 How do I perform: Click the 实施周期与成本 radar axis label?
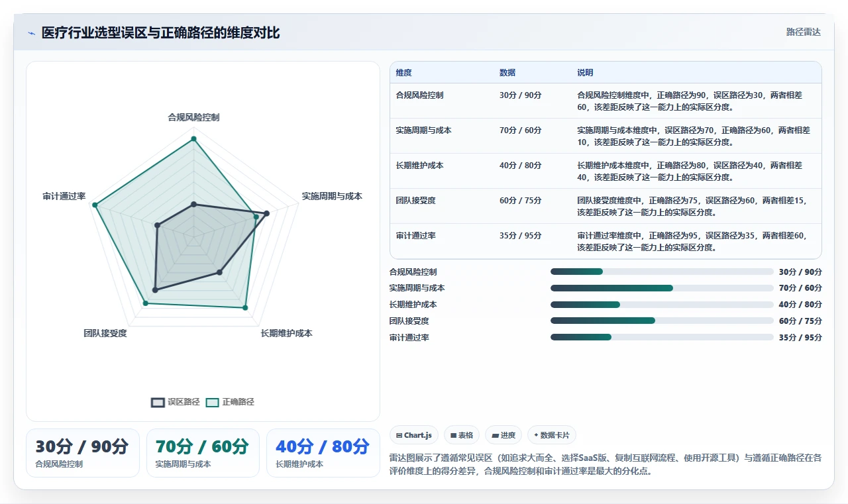pos(332,197)
